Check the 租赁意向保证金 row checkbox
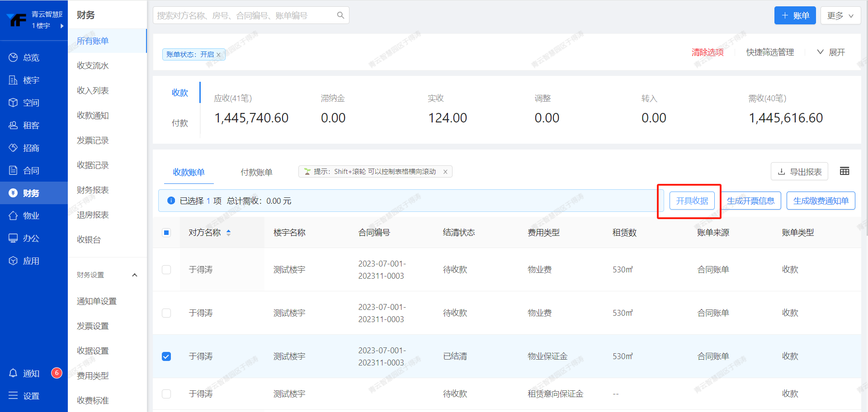This screenshot has width=868, height=412. pyautogui.click(x=166, y=394)
